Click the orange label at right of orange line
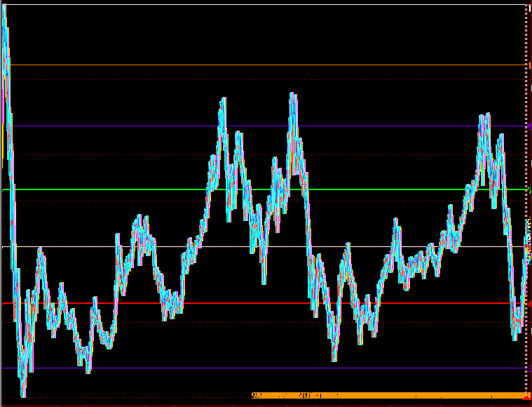 [529, 65]
